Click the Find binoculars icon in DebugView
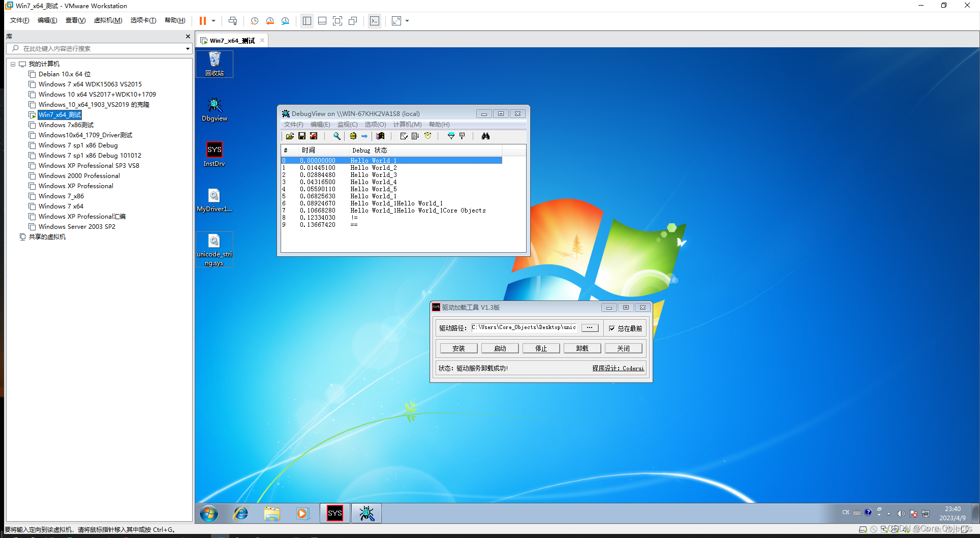980x538 pixels. (485, 136)
